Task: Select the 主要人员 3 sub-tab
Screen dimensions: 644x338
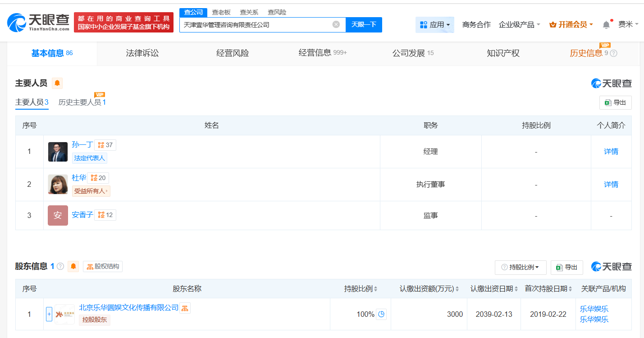Action: click(x=32, y=102)
